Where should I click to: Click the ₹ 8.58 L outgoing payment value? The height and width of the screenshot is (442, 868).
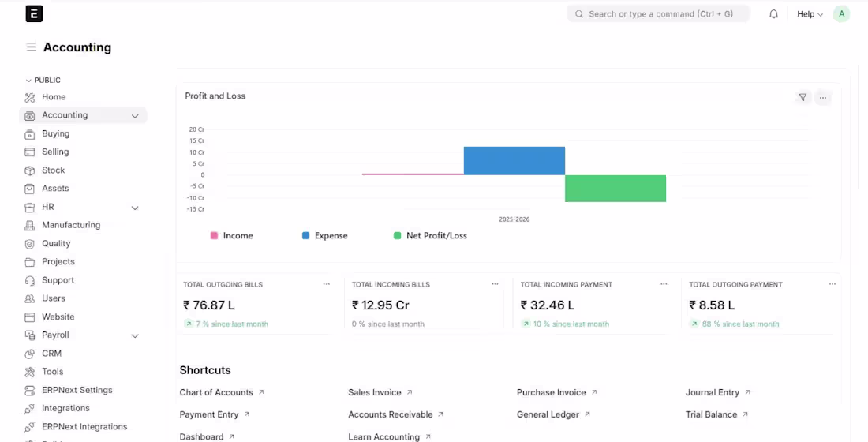click(x=712, y=305)
